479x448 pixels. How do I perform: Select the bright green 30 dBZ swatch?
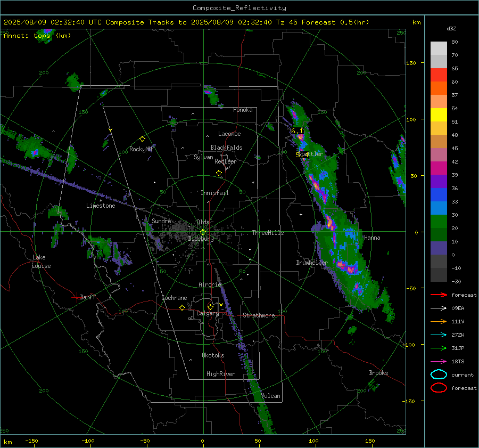pyautogui.click(x=439, y=222)
